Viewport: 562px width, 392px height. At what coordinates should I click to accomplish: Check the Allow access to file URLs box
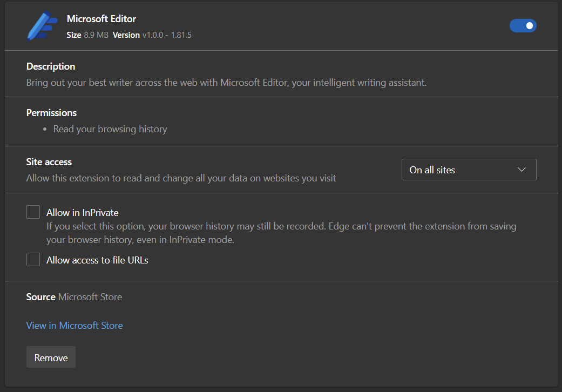[x=33, y=260]
